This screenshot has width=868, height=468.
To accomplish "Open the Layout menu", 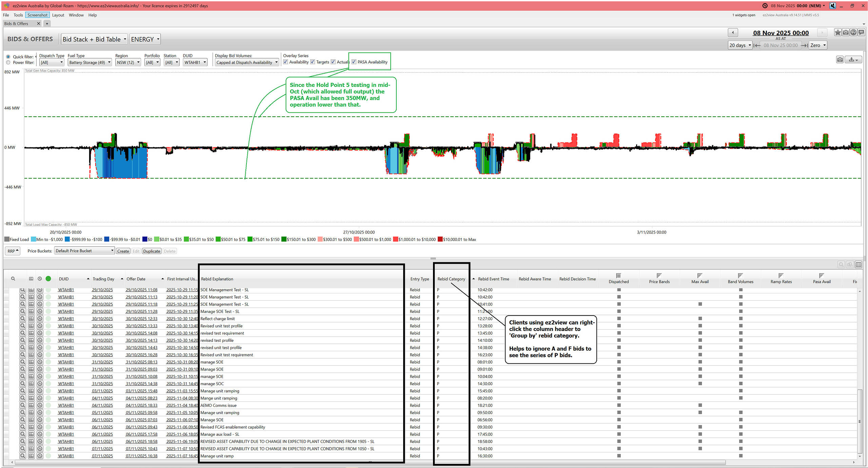I will pyautogui.click(x=58, y=15).
